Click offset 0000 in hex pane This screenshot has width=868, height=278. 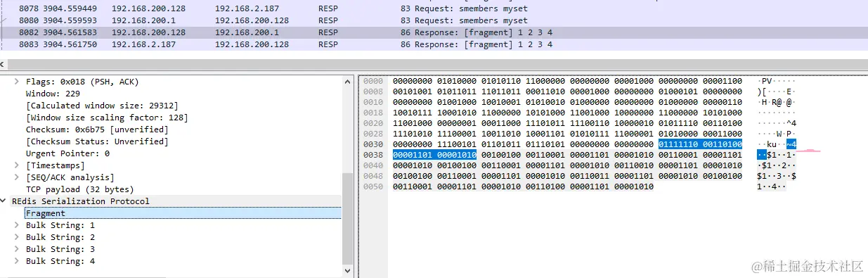[374, 82]
